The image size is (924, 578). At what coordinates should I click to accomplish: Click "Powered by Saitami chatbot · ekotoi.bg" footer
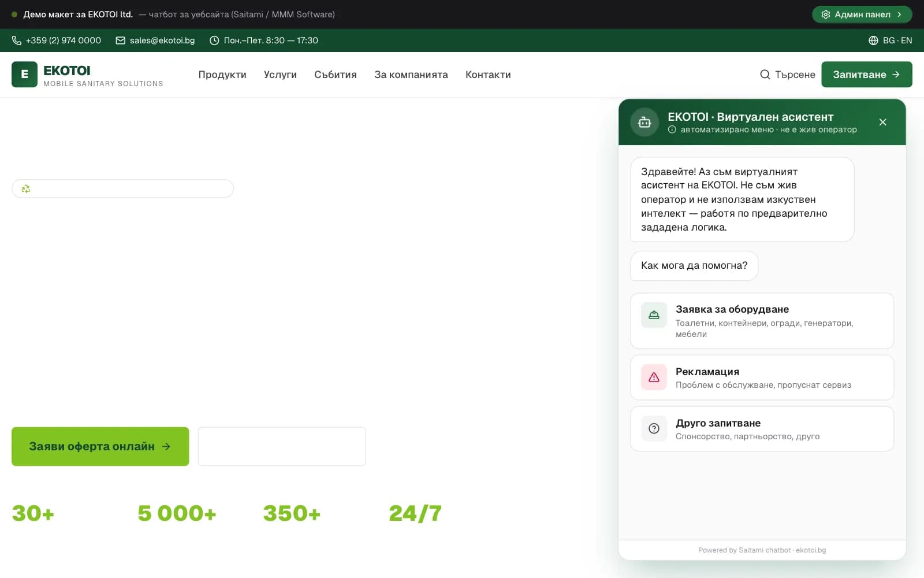coord(762,550)
